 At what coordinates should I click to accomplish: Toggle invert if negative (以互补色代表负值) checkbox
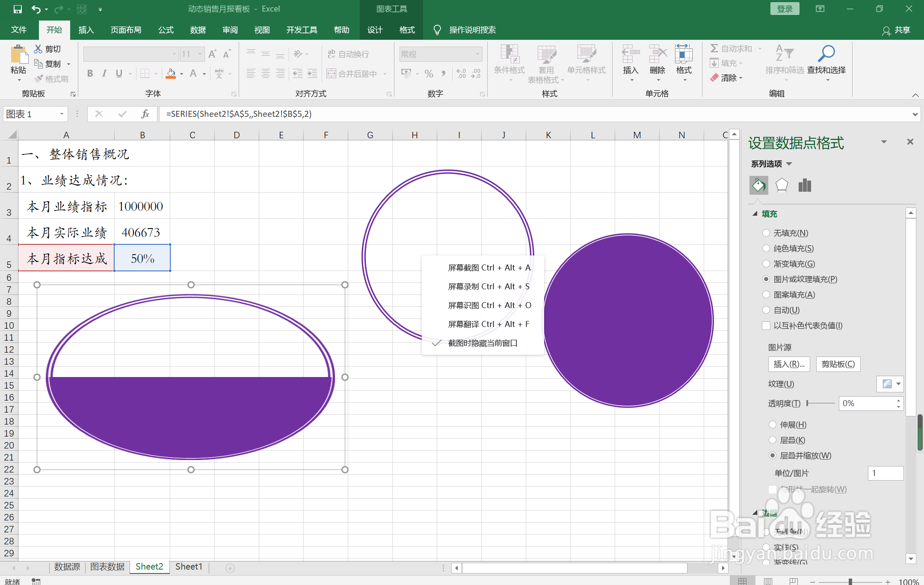(766, 326)
